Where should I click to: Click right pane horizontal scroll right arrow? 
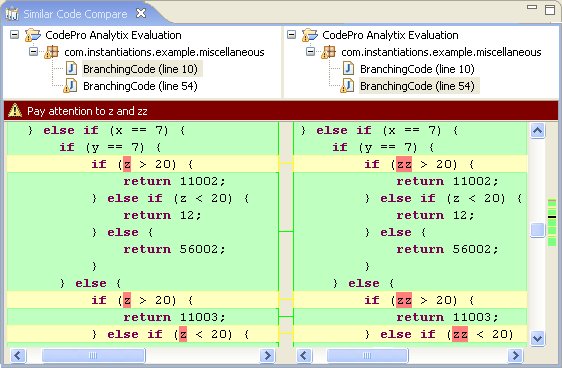pos(515,355)
